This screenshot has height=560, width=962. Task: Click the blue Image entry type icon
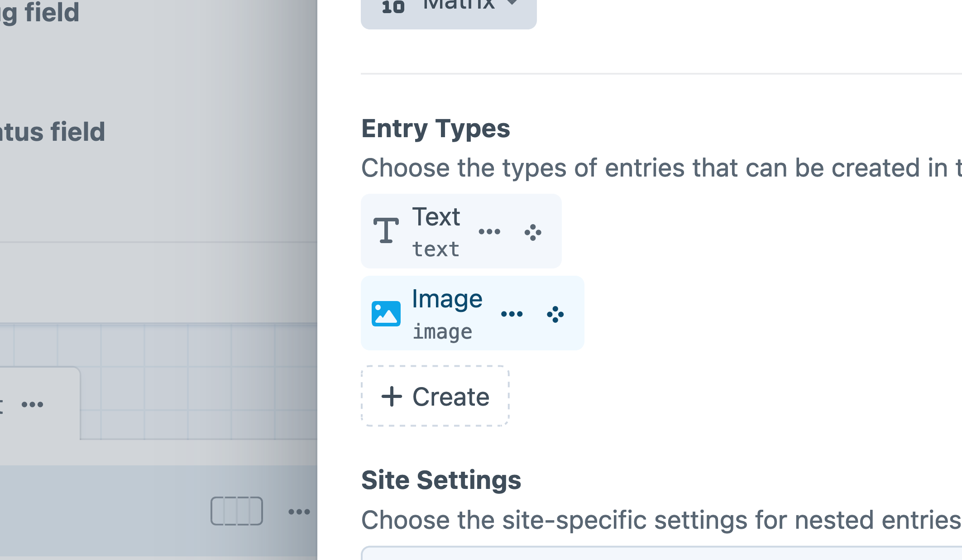click(x=386, y=313)
